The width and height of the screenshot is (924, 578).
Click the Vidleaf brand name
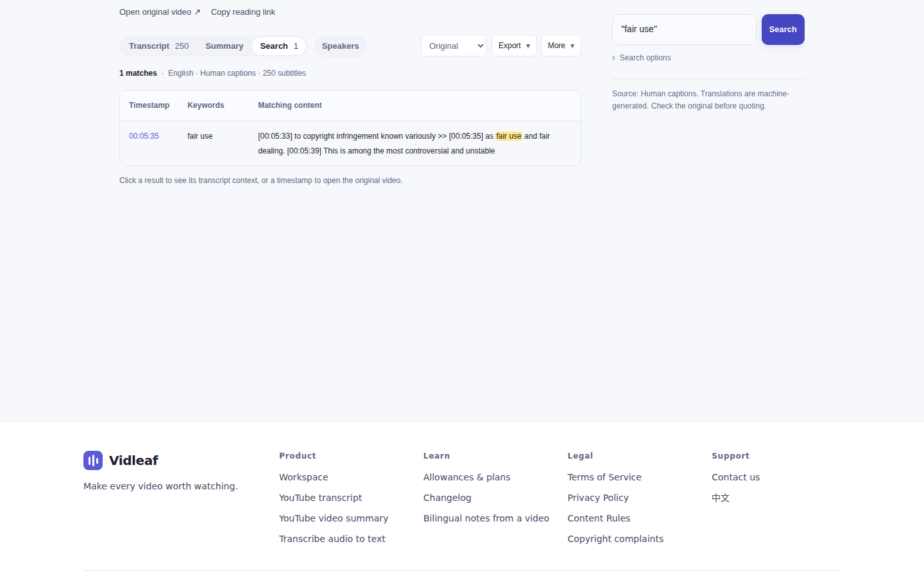tap(133, 460)
